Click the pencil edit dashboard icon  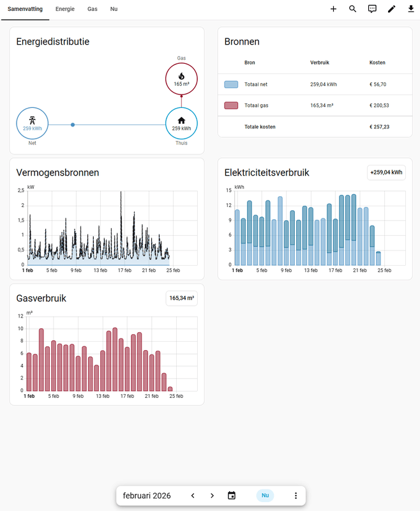point(392,9)
